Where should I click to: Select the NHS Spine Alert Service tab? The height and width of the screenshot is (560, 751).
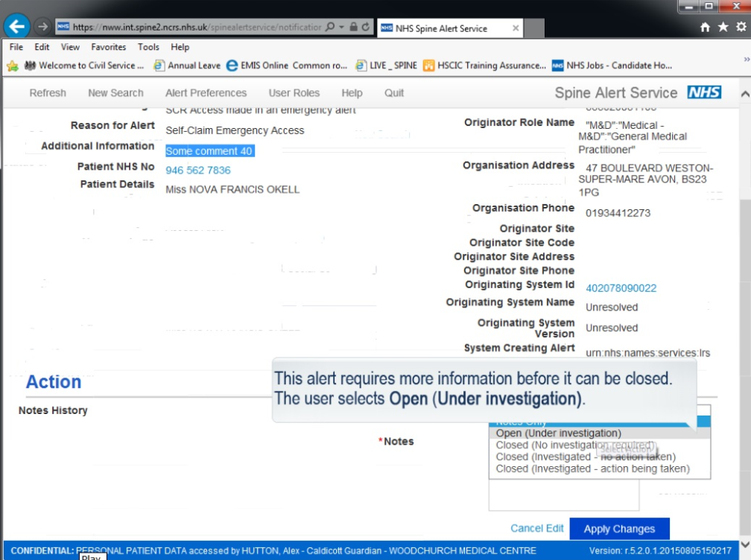tap(450, 28)
